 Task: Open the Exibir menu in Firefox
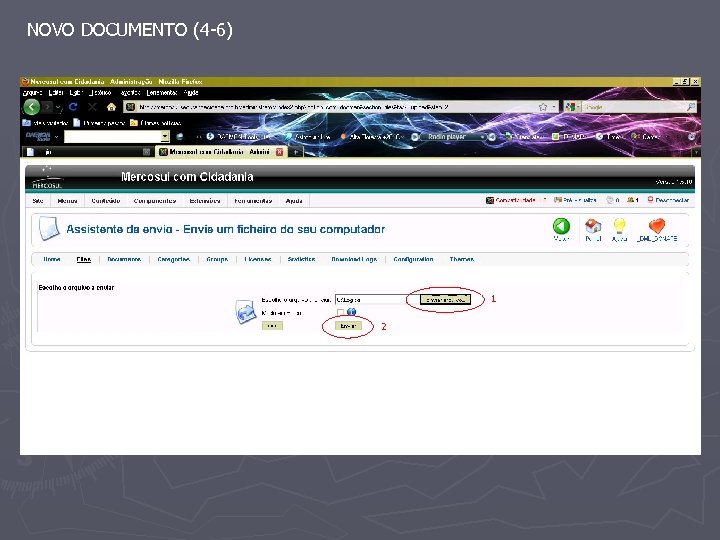point(76,93)
